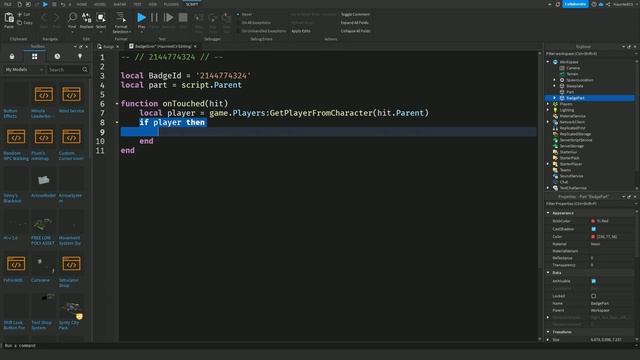Select the Cutscene model thumbnail
This screenshot has height=360, width=640.
43,264
